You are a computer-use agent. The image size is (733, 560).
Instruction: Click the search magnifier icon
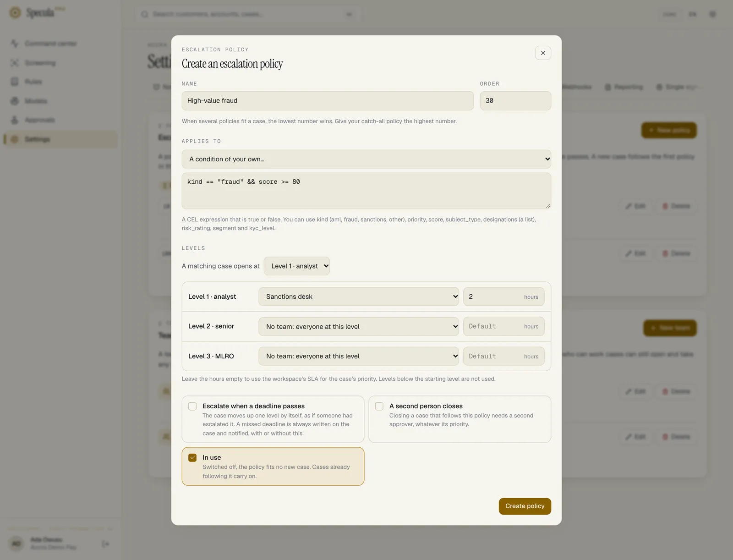pos(145,14)
